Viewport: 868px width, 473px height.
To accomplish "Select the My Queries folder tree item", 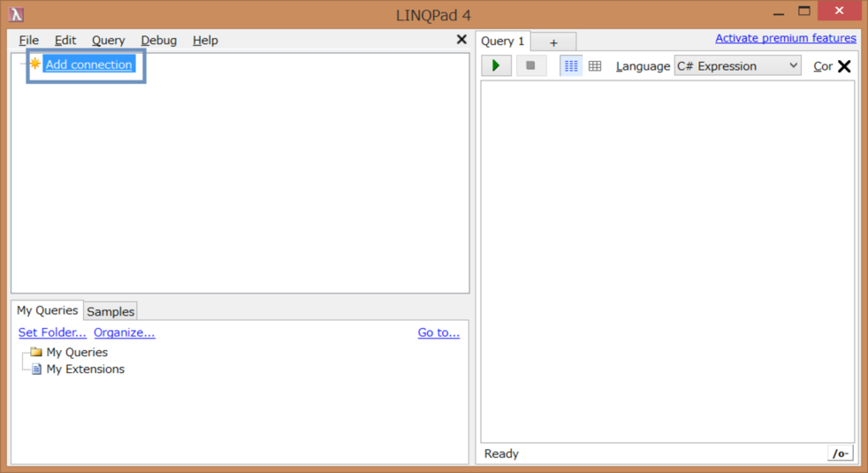I will click(77, 352).
